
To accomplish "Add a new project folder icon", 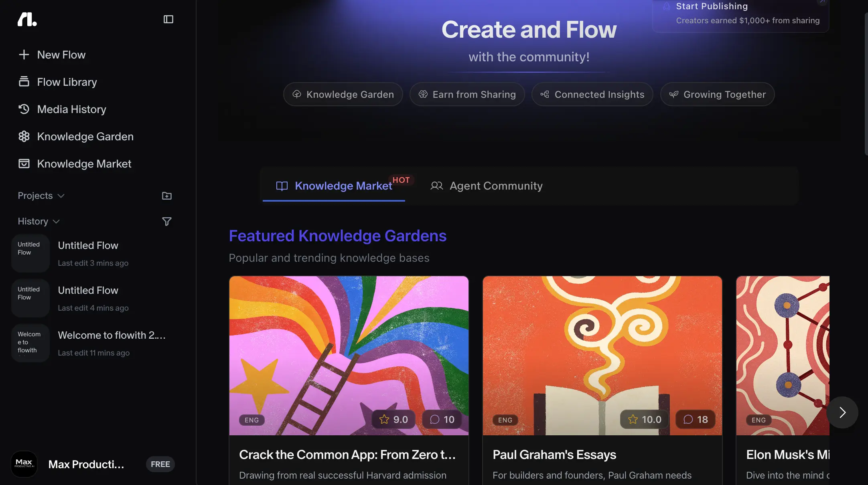I will [167, 196].
